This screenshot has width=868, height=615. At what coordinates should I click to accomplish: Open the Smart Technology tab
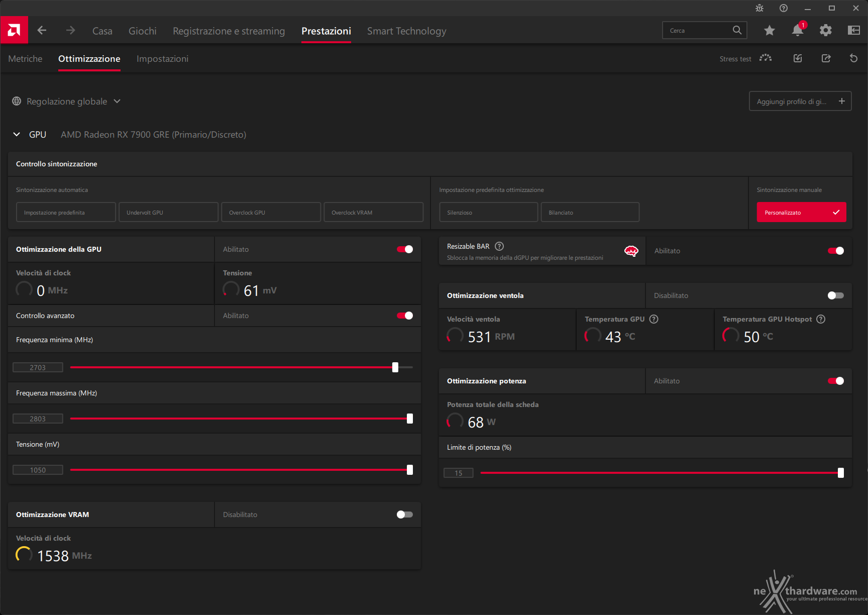click(406, 31)
